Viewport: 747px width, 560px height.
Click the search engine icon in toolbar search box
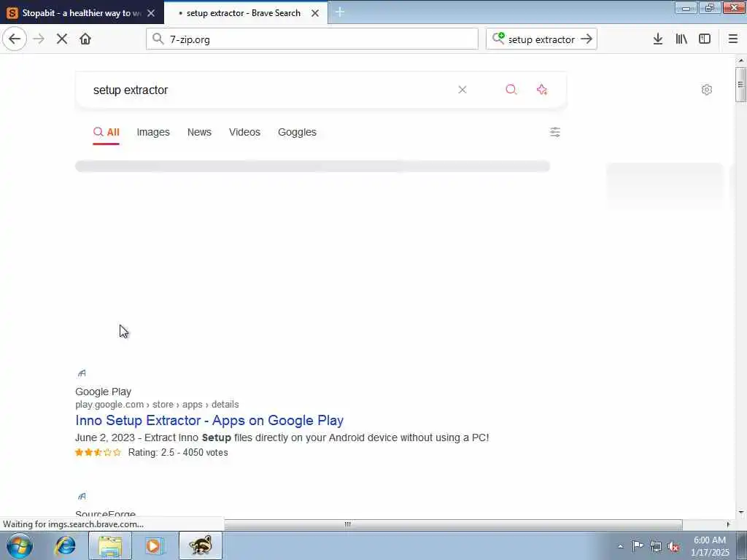[498, 38]
